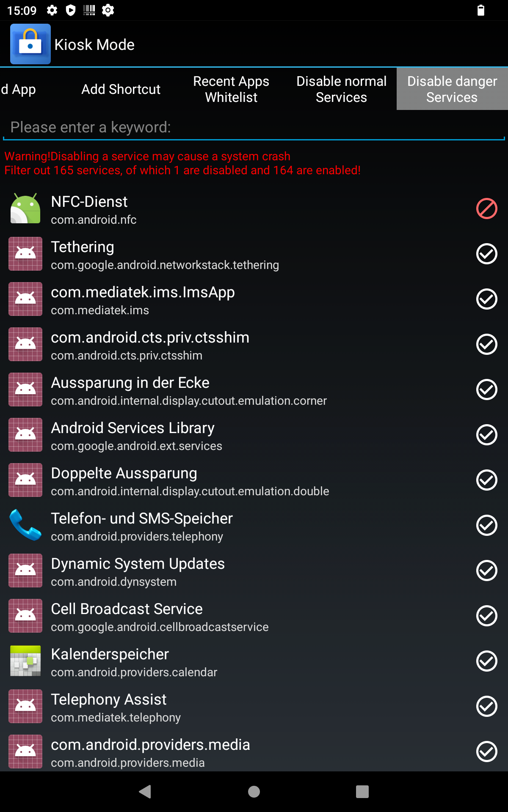Image resolution: width=508 pixels, height=812 pixels.
Task: Tap the Kiosk Mode lock app icon
Action: coord(30,44)
